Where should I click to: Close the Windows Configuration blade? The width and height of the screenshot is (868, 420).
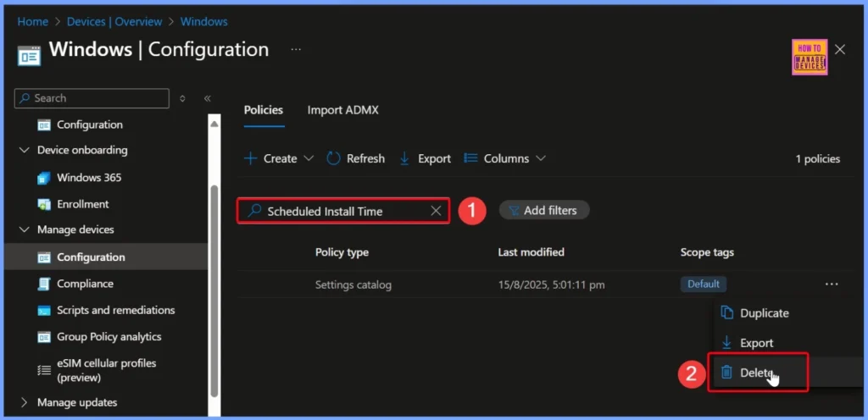[x=840, y=50]
